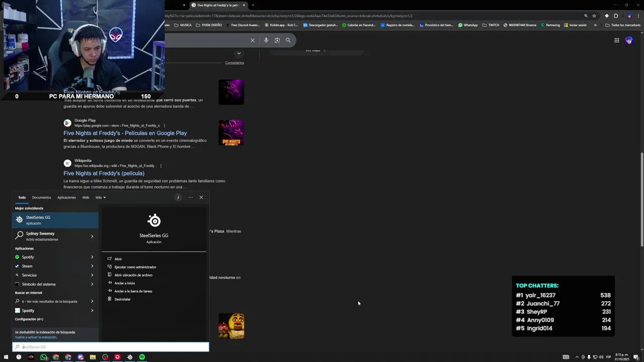Switch to the Web search tab
This screenshot has height=362, width=644.
[x=86, y=198]
